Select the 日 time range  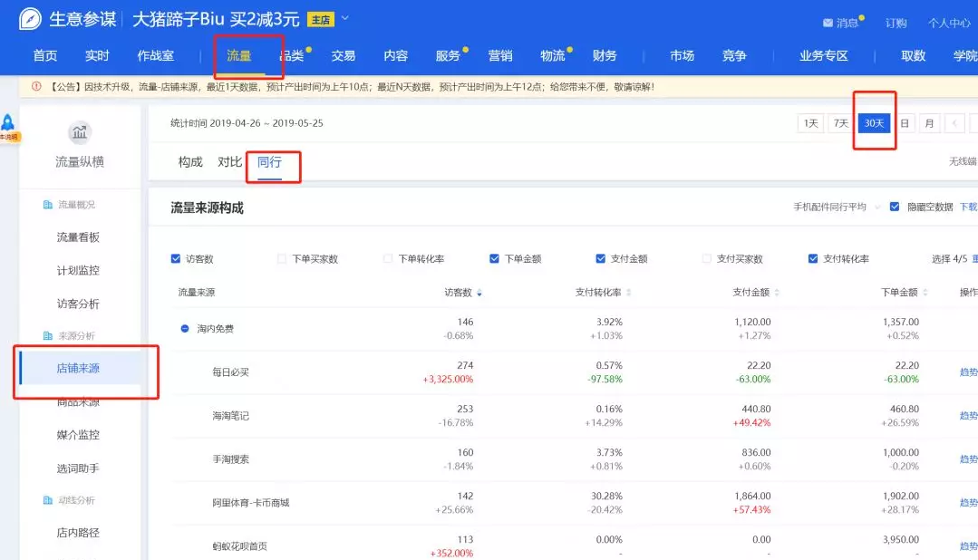click(905, 123)
